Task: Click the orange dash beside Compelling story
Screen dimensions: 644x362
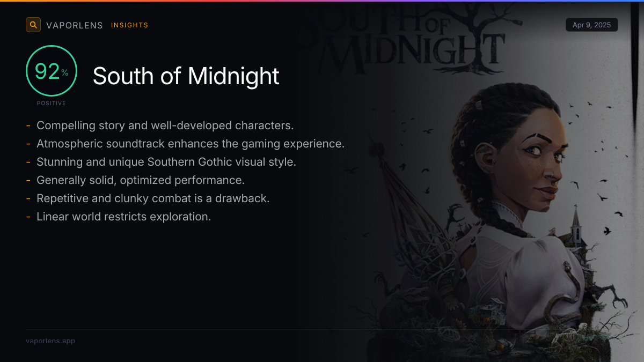Action: [28, 125]
